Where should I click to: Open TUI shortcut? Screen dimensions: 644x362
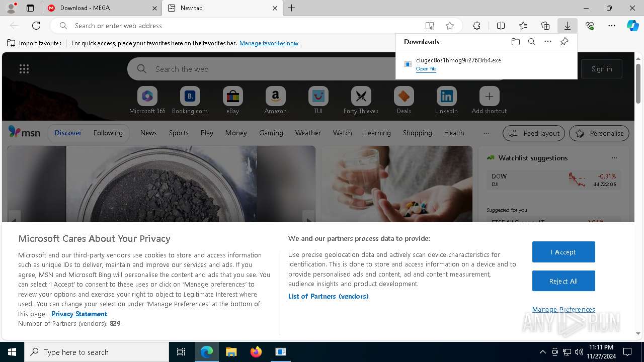318,101
